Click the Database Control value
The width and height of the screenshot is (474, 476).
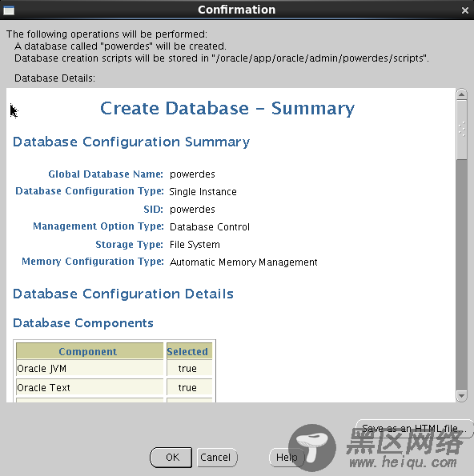(210, 226)
